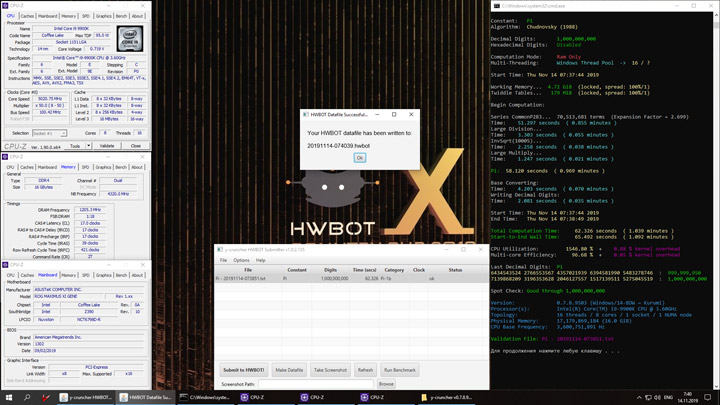Click the Refresh button
Viewport: 720px width, 405px height.
coord(366,370)
